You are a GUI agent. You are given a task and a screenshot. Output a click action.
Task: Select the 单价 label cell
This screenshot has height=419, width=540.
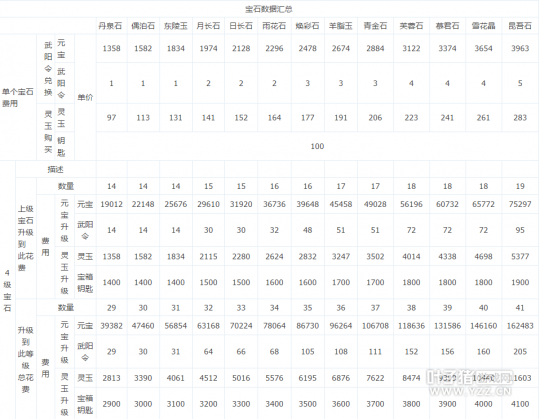pyautogui.click(x=85, y=97)
